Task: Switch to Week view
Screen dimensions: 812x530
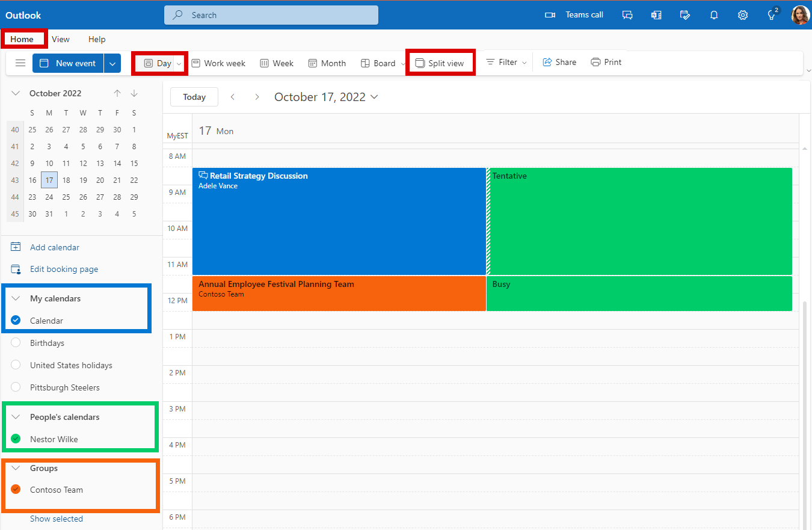Action: tap(277, 63)
